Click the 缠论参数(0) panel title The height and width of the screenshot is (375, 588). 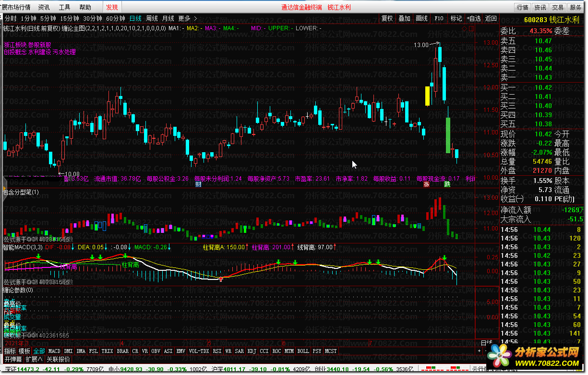tap(18, 290)
